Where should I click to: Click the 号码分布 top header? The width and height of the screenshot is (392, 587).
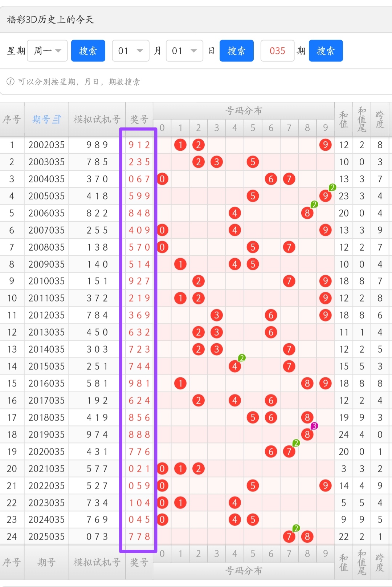[244, 110]
